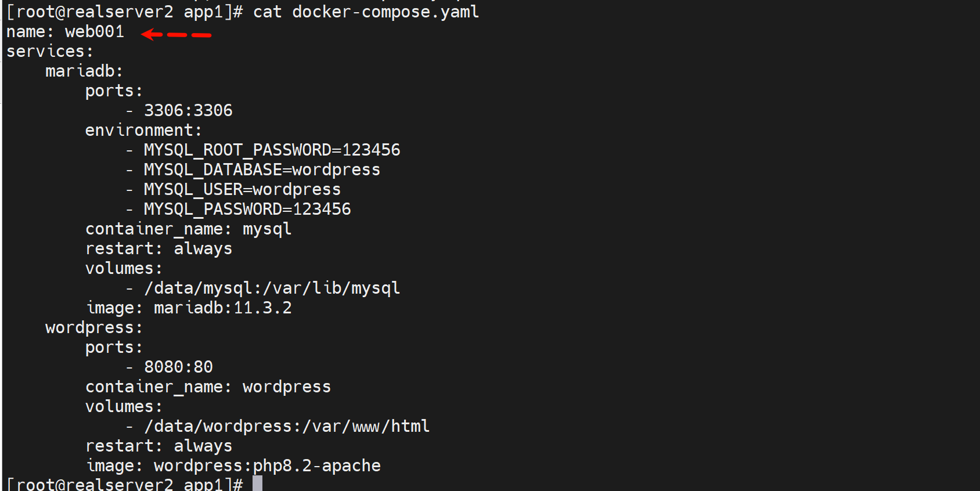This screenshot has height=491, width=980.
Task: Click the top-level 'services:' key
Action: [49, 52]
